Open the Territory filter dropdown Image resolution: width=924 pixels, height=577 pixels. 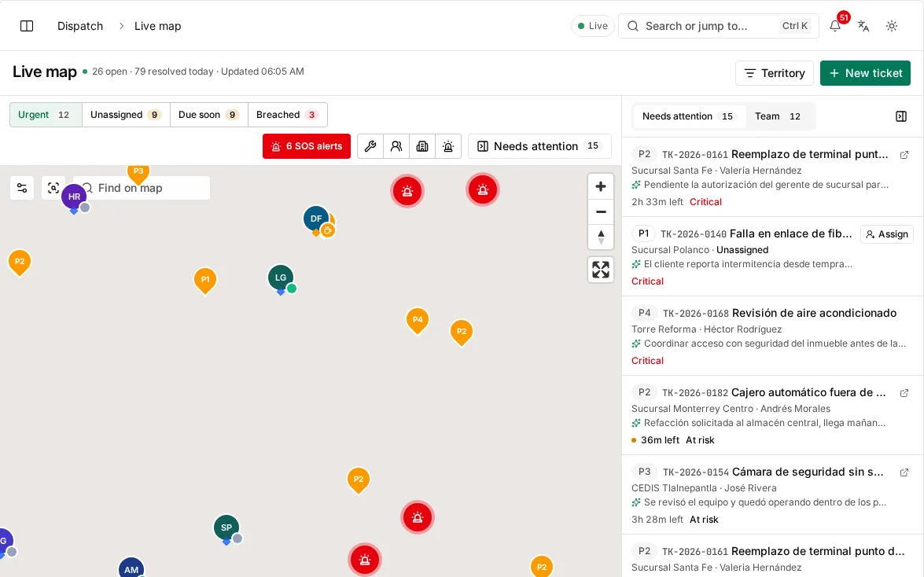(775, 73)
